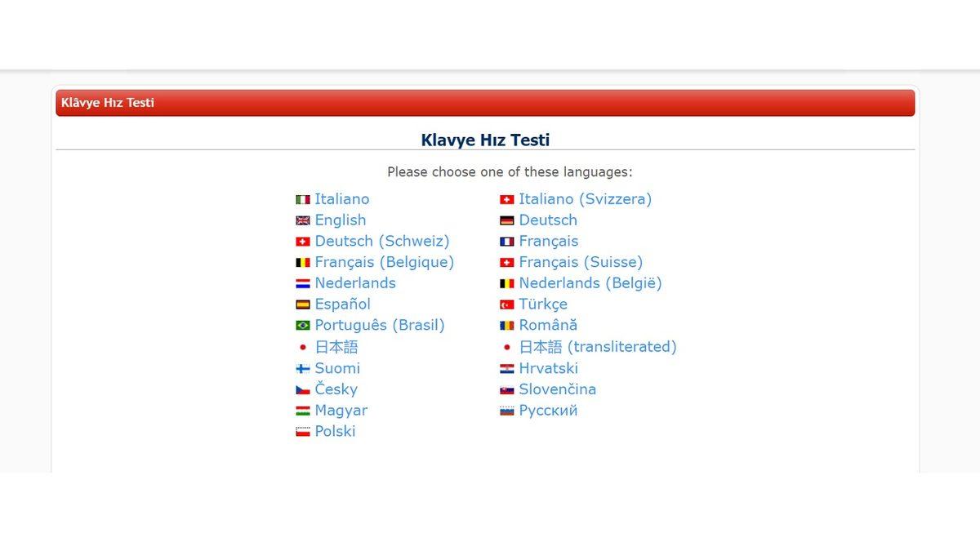980x551 pixels.
Task: Select the English language link
Action: click(x=340, y=220)
